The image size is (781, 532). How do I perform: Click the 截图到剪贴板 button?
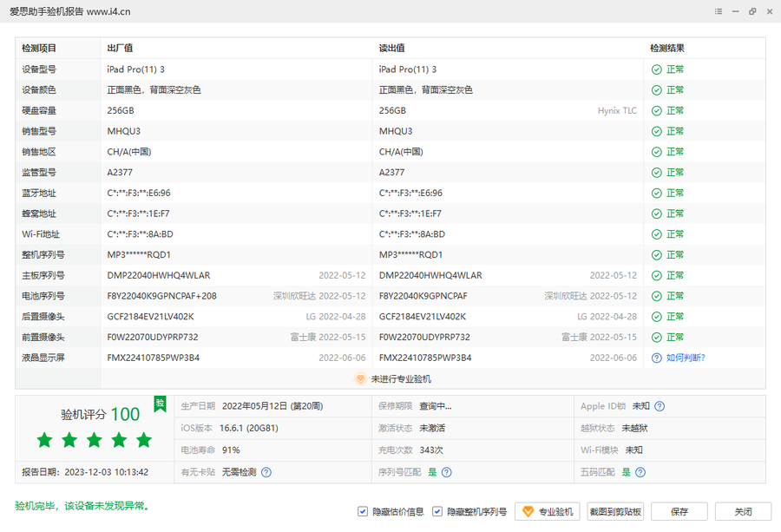coord(615,512)
